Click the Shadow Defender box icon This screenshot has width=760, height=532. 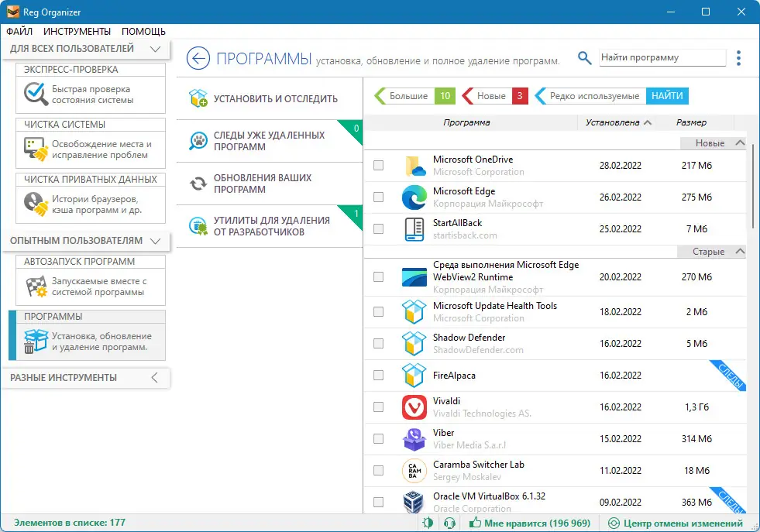[x=414, y=344]
